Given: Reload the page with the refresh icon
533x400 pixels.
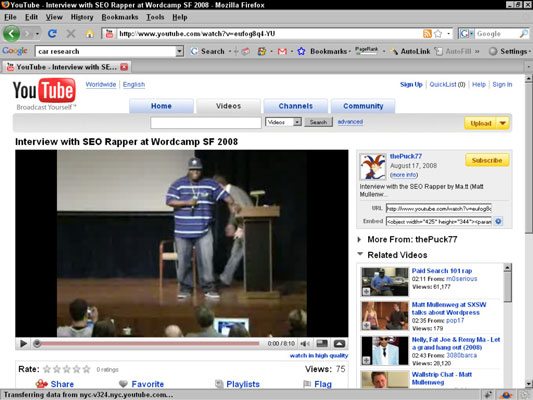Looking at the screenshot, I should (x=52, y=33).
